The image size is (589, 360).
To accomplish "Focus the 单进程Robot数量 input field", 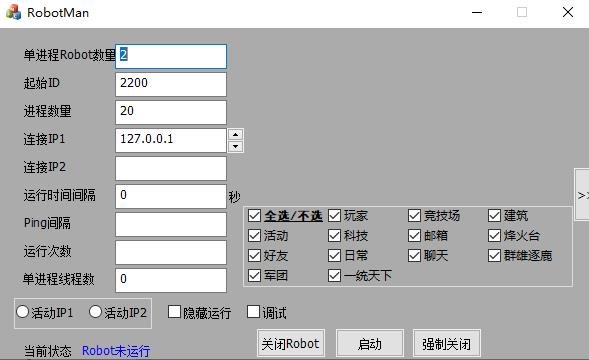I will pos(171,56).
